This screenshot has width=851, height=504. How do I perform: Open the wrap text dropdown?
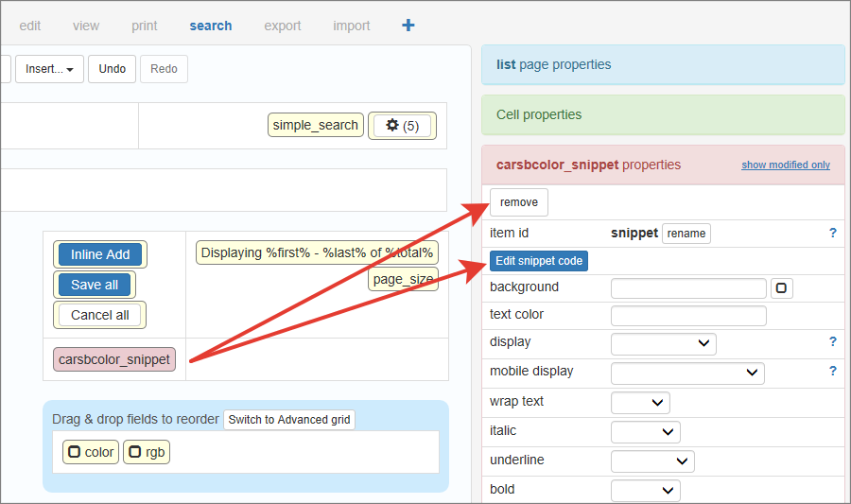coord(641,403)
